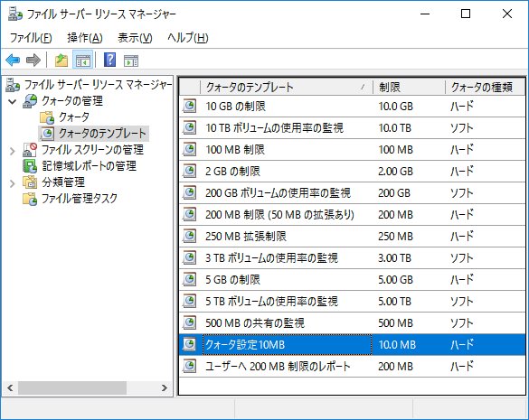Select 5 TB ボリュームの使用率の監視 template
Screen dimensions: 529x420
pos(271,301)
